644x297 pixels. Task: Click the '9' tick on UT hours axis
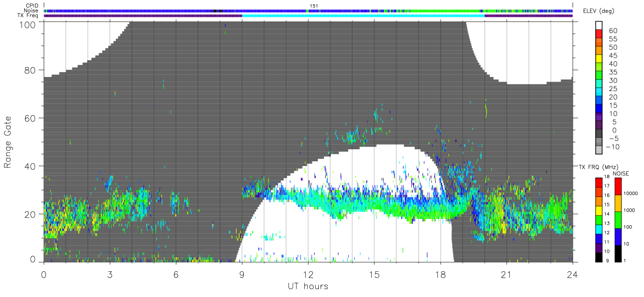click(x=242, y=274)
